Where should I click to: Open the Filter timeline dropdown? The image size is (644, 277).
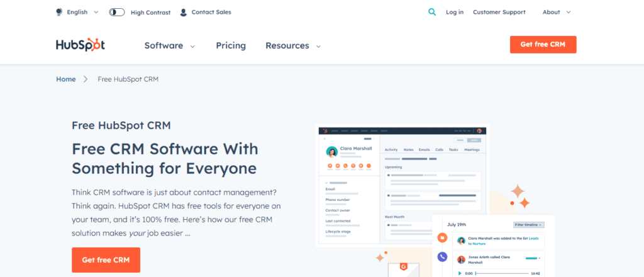pyautogui.click(x=529, y=225)
